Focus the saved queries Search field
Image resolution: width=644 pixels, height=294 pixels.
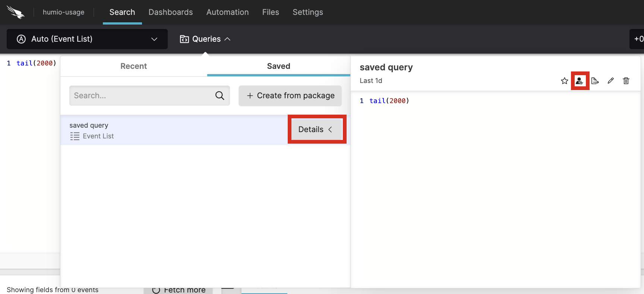(x=142, y=96)
